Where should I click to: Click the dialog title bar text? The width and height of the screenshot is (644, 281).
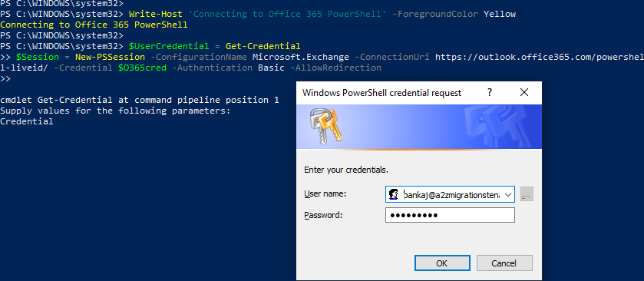coord(382,93)
